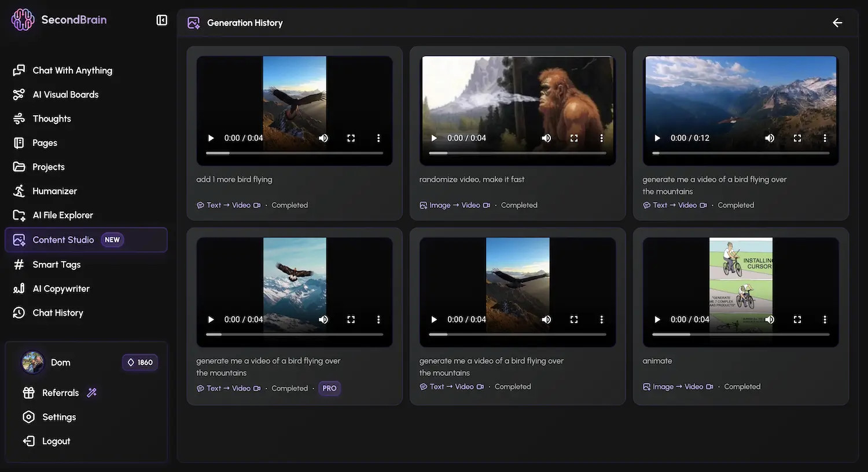
Task: Open three-dot menu on 'add 1 more bird flying' video
Action: pos(378,138)
